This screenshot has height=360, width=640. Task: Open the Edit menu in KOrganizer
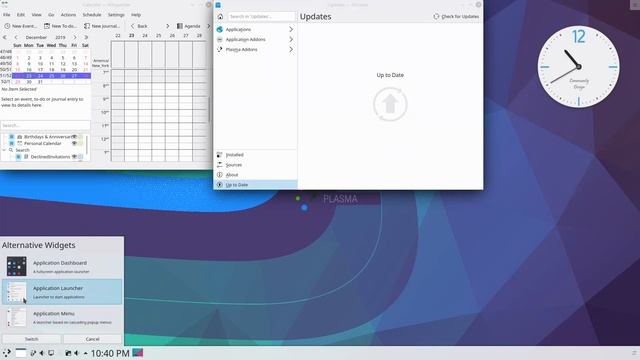(21, 15)
